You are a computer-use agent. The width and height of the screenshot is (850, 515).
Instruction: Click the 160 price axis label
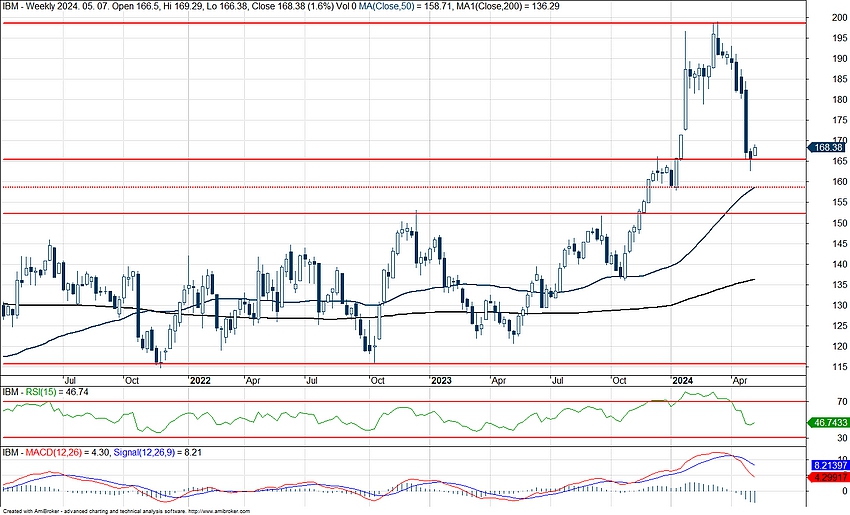(x=839, y=182)
